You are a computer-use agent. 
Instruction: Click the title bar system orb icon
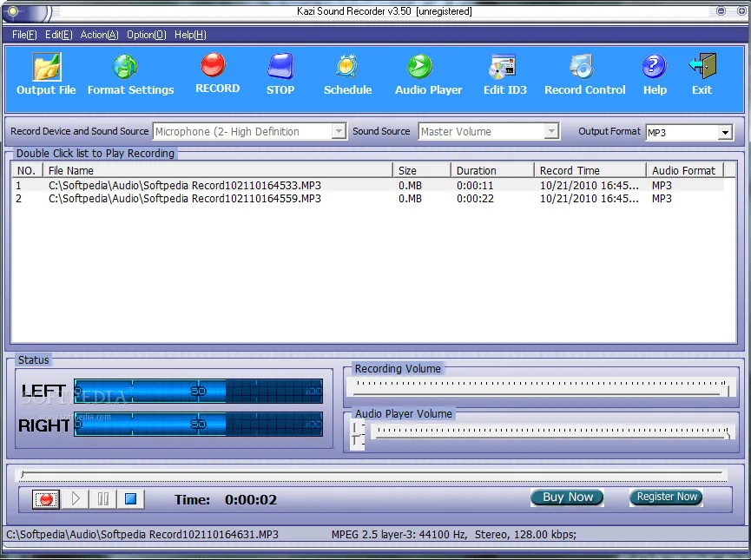tap(13, 11)
